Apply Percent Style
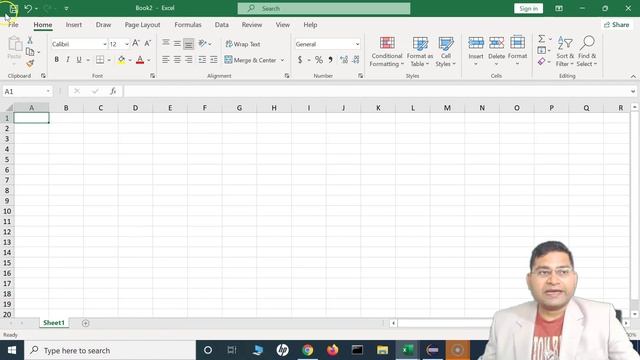Screen dimensions: 640x360 319,60
